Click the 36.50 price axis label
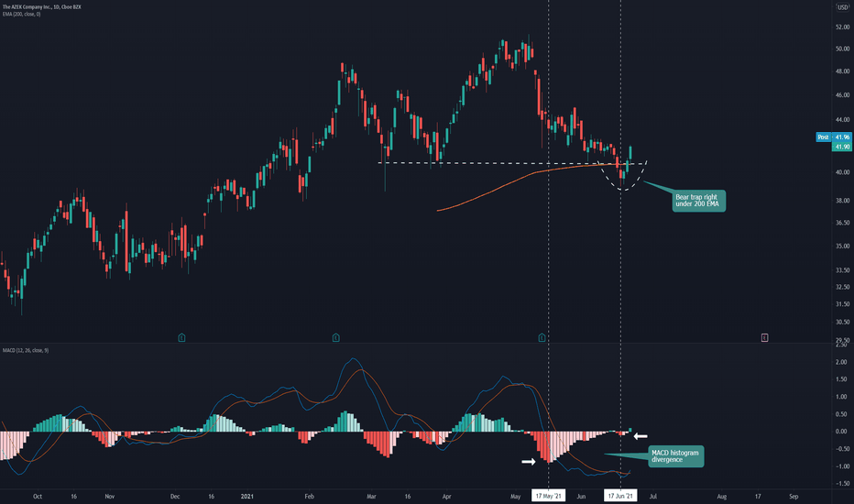Screen dimensions: 854x504 click(842, 223)
